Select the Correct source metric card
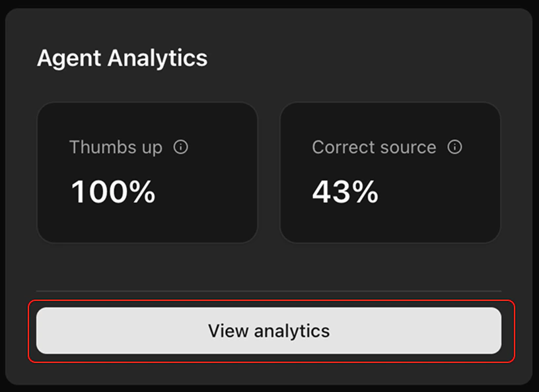 (390, 172)
